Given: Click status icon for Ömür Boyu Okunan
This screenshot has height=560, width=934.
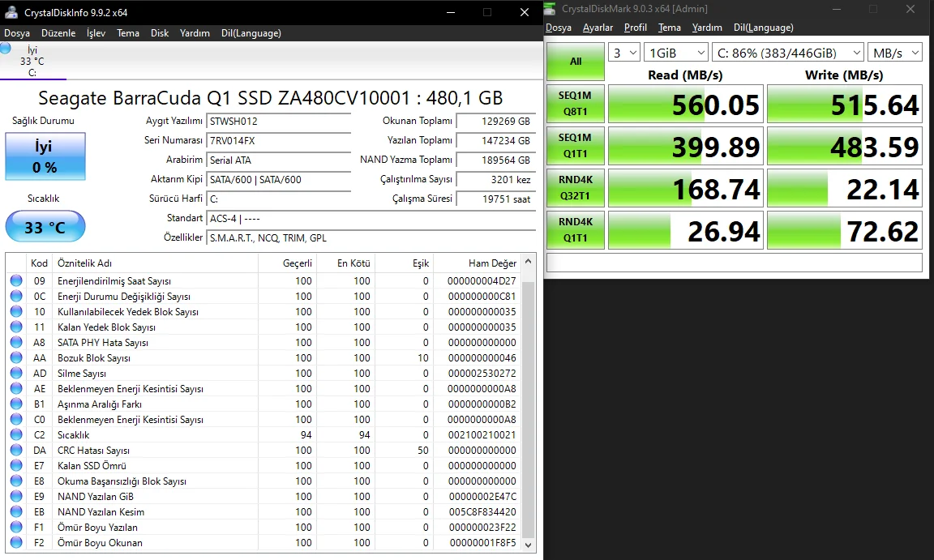Looking at the screenshot, I should pyautogui.click(x=16, y=543).
